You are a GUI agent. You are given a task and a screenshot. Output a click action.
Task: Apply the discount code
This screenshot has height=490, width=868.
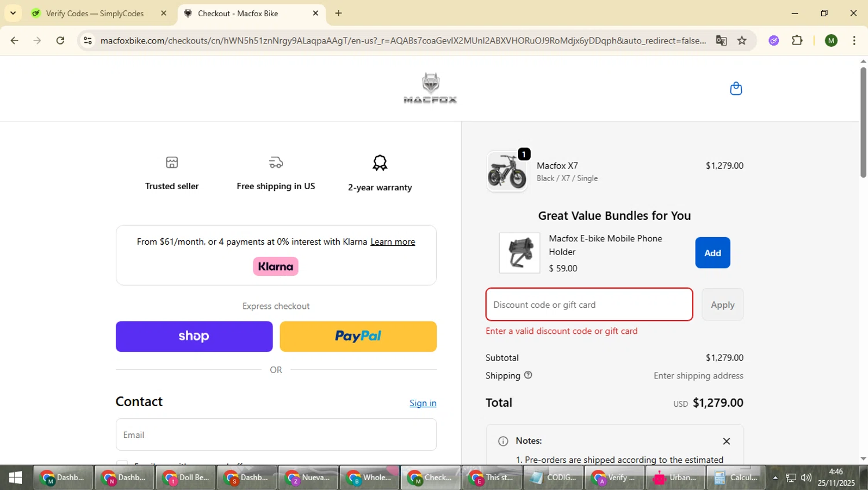pos(722,305)
